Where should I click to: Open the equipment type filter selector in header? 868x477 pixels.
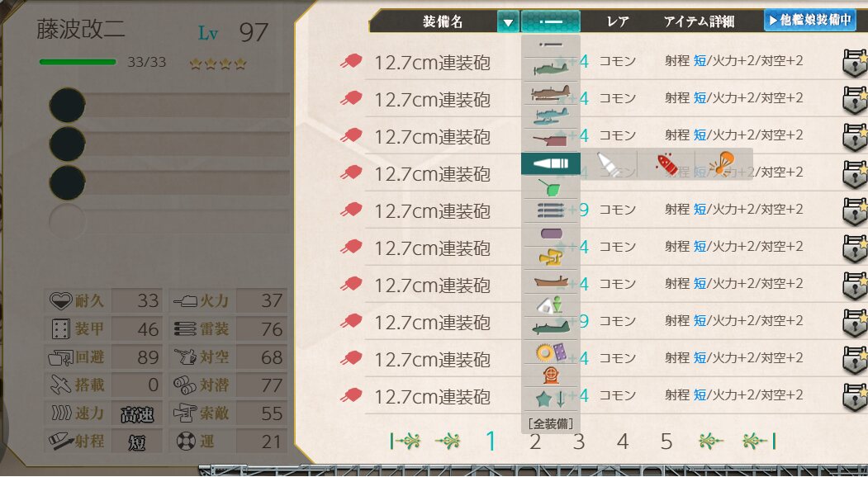coord(550,22)
